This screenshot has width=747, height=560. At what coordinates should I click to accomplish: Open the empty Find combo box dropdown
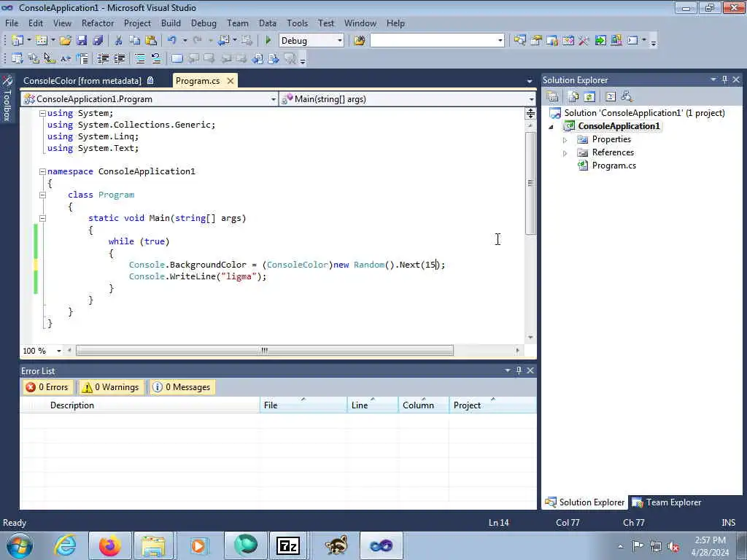500,41
